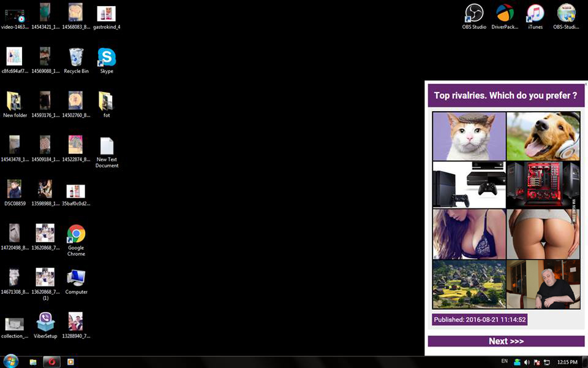588x368 pixels.
Task: Click the dog with headphones picture
Action: point(543,136)
